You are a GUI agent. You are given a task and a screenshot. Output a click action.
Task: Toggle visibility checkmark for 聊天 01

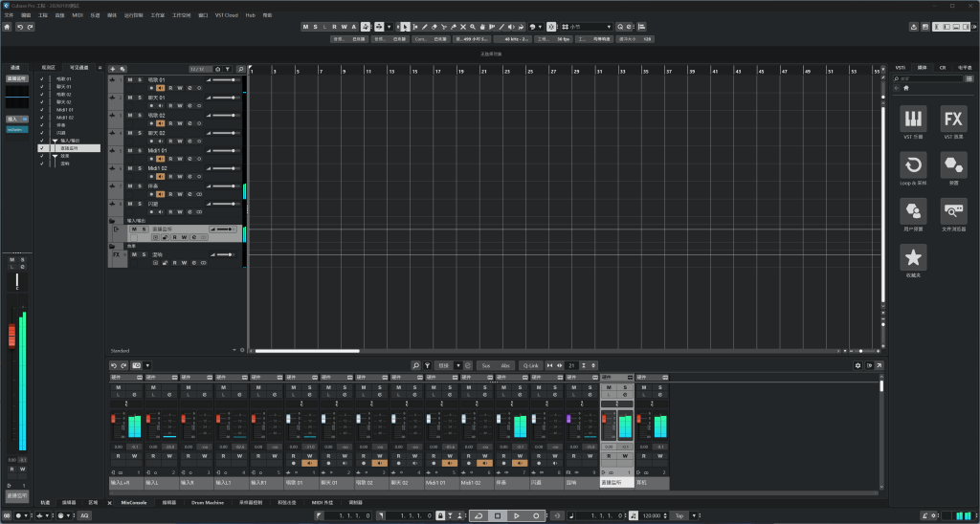pyautogui.click(x=42, y=87)
